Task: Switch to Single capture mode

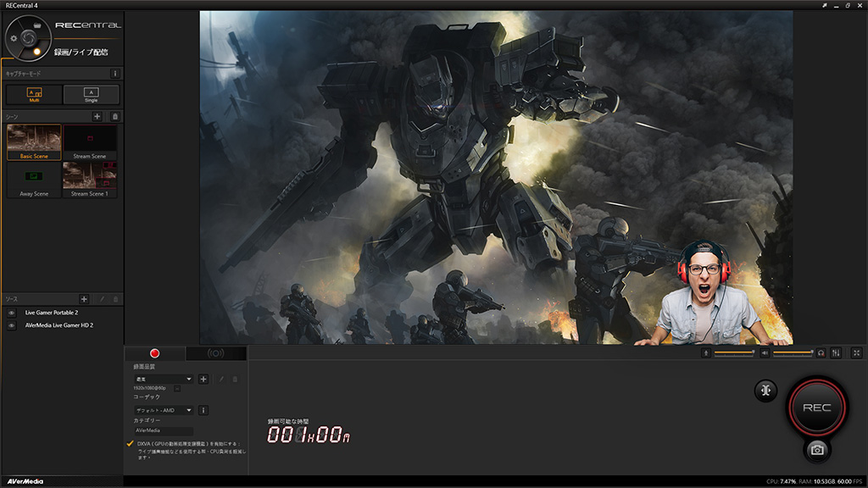Action: click(x=91, y=95)
